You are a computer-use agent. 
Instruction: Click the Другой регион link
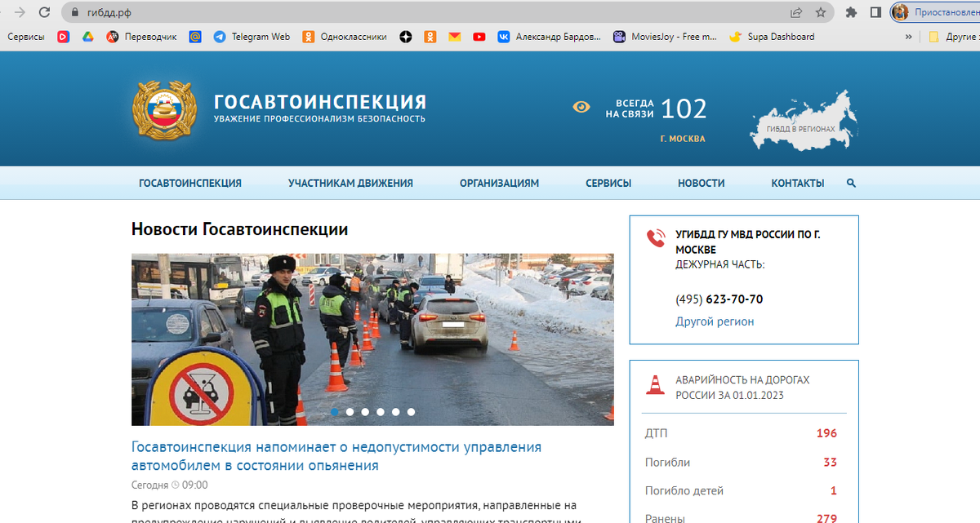(717, 321)
